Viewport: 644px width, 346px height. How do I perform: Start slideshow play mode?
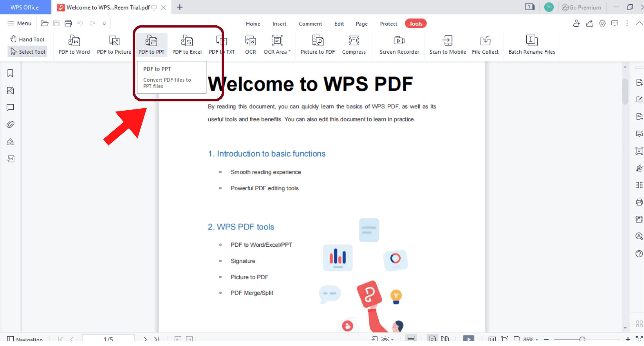click(x=469, y=339)
